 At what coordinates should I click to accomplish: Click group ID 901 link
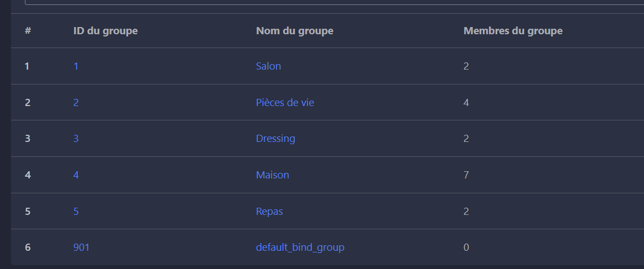tap(81, 247)
